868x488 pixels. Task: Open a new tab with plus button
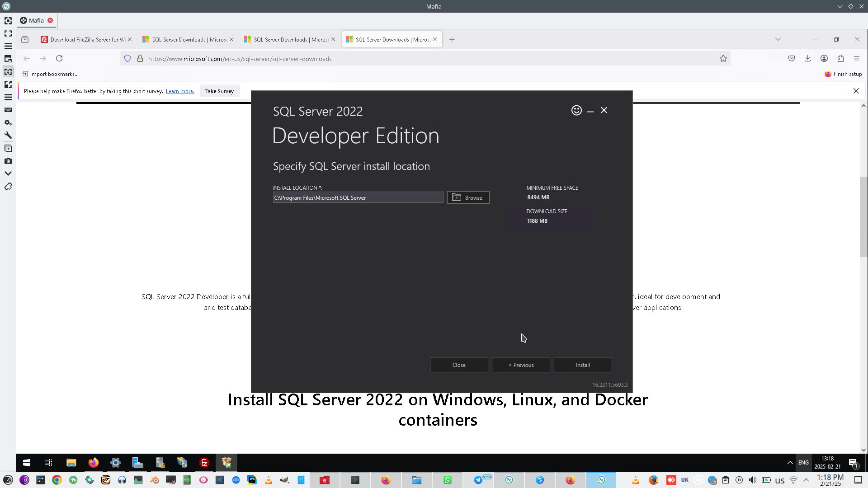[452, 39]
